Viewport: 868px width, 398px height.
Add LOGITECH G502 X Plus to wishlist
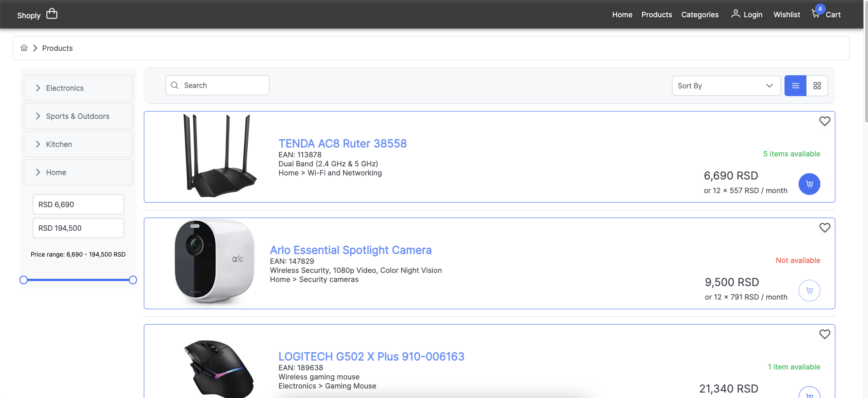[825, 334]
